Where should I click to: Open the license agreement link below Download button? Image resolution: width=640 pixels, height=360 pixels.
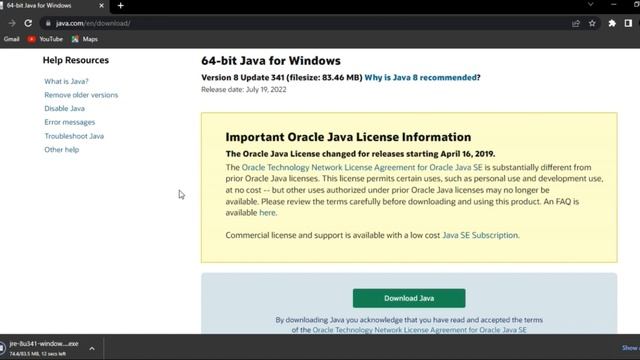pos(419,330)
